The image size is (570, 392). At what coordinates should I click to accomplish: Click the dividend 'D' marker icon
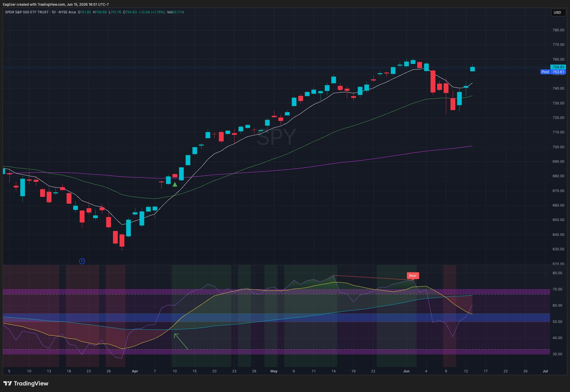(82, 261)
